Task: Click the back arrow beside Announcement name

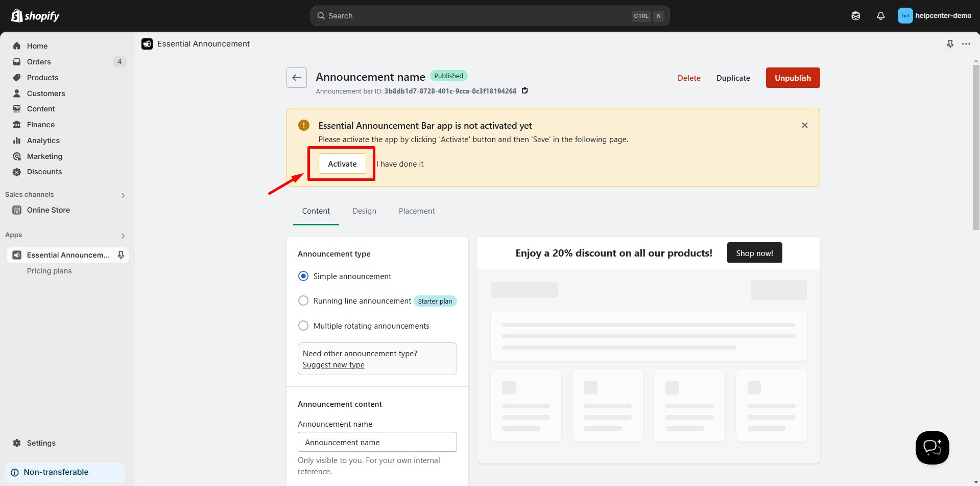Action: (x=296, y=78)
